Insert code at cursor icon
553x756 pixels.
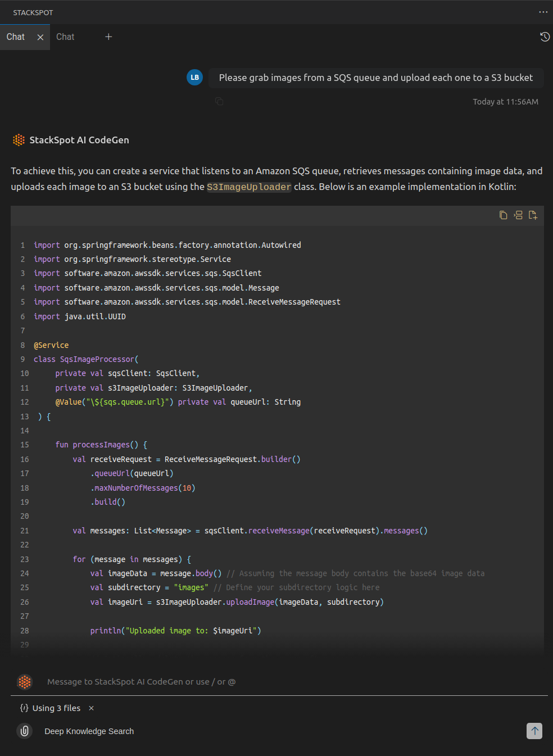click(x=518, y=215)
